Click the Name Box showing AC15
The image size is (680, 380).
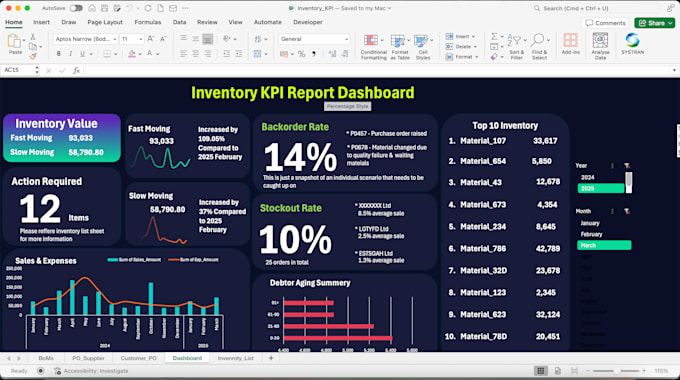click(x=19, y=70)
